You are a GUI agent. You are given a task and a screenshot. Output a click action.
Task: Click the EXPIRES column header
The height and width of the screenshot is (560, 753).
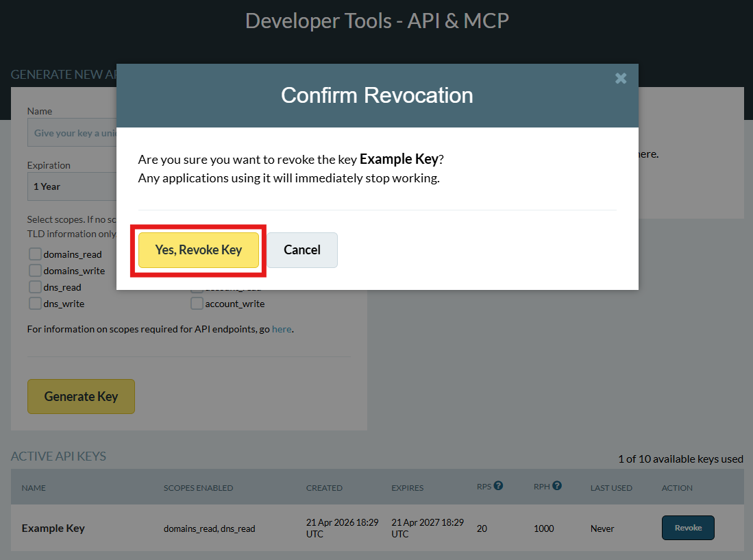coord(407,487)
